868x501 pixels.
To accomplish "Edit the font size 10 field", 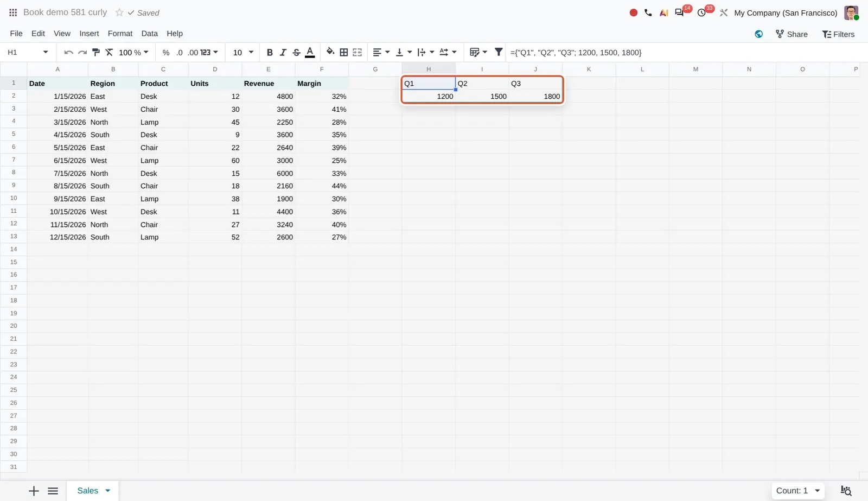I will tap(238, 52).
